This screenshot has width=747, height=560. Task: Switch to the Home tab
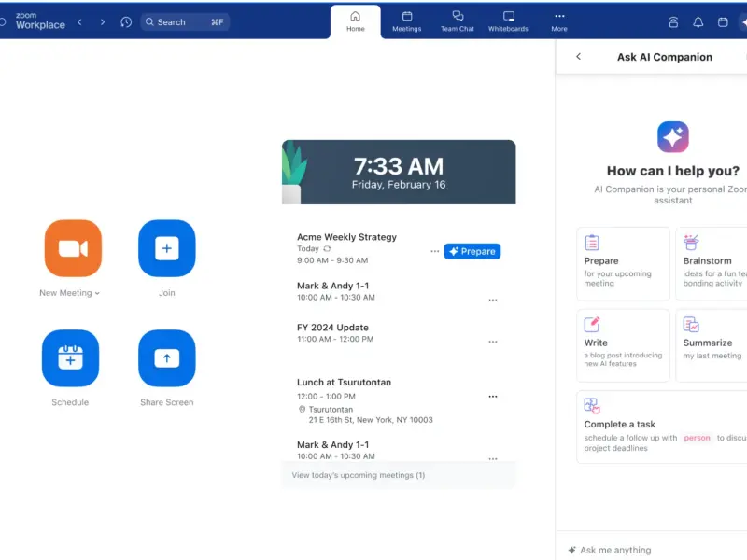click(356, 21)
